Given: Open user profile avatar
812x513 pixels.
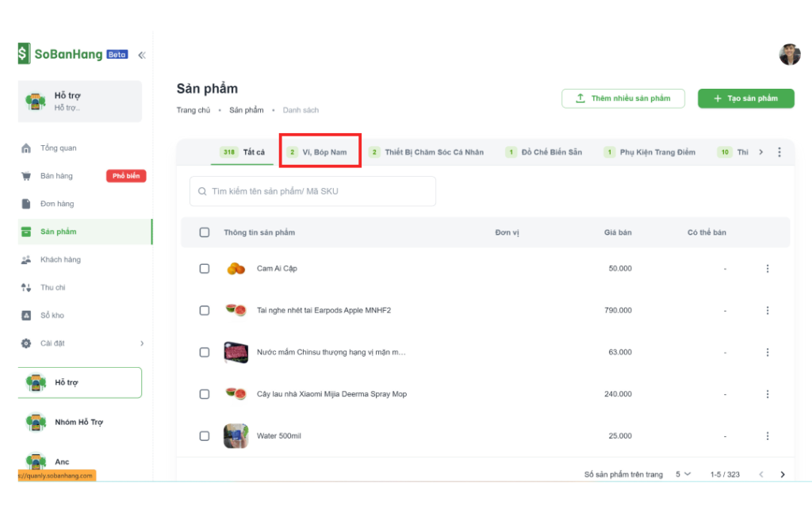Looking at the screenshot, I should coord(790,55).
